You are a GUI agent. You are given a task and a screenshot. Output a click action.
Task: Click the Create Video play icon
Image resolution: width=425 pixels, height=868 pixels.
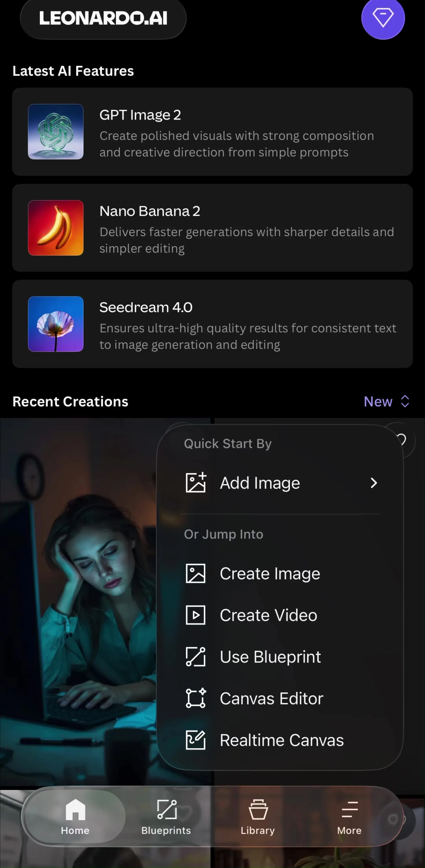click(x=195, y=615)
